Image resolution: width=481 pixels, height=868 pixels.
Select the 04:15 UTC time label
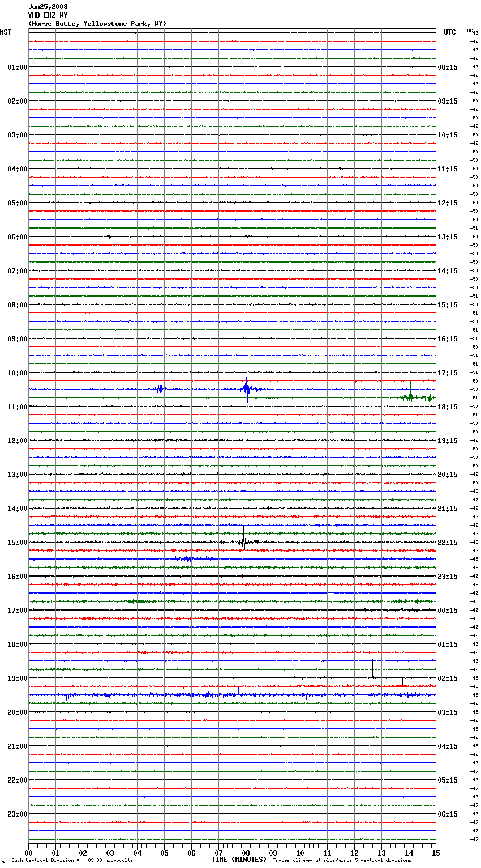[x=448, y=746]
